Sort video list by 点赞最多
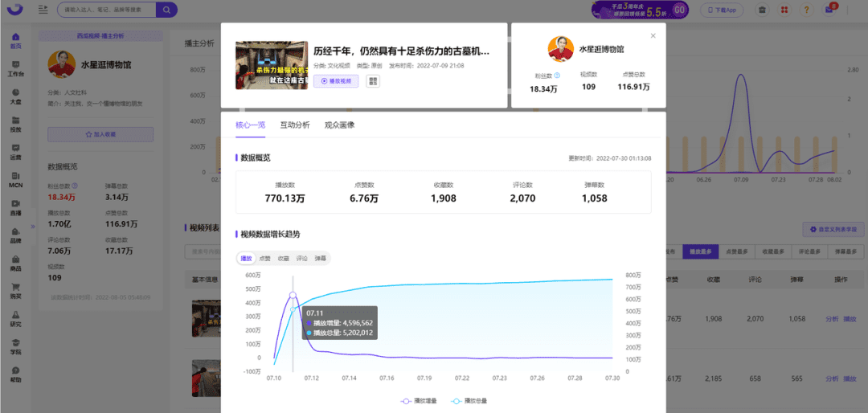868x413 pixels. [x=737, y=251]
